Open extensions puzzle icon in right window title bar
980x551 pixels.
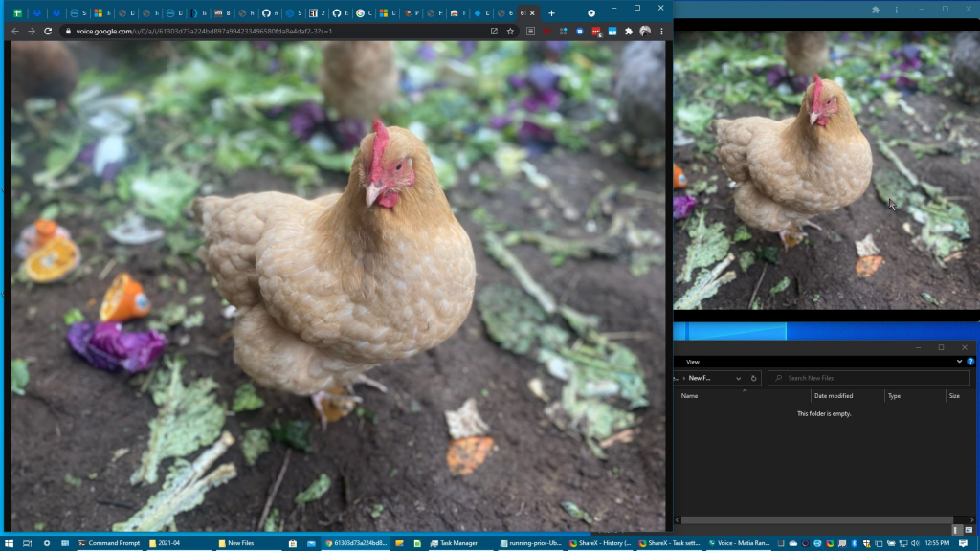click(876, 10)
